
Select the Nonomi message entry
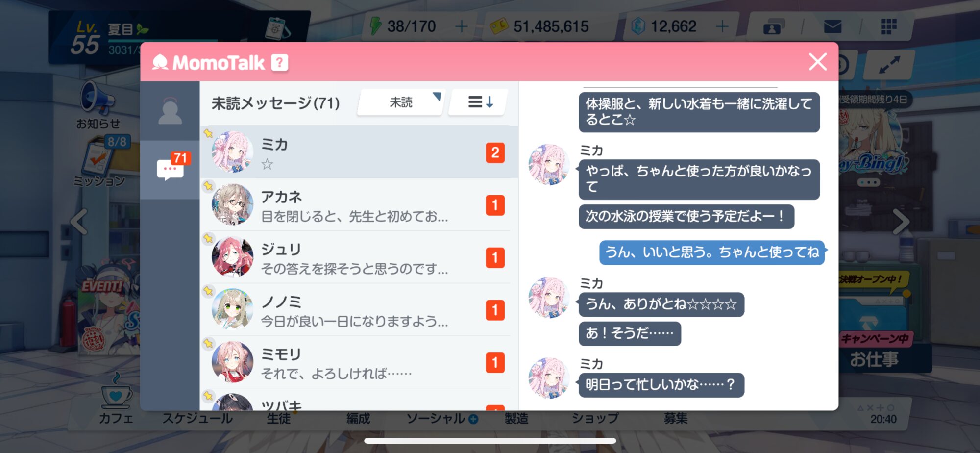click(359, 309)
